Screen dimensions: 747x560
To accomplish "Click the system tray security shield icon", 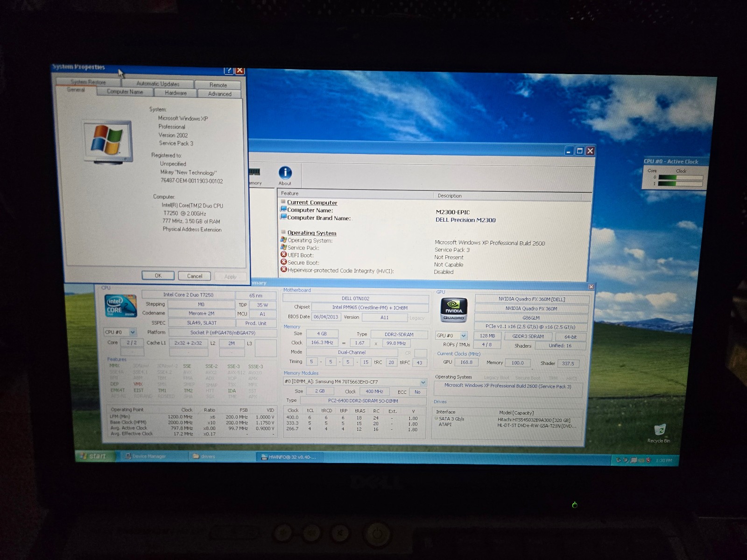I will coord(648,461).
